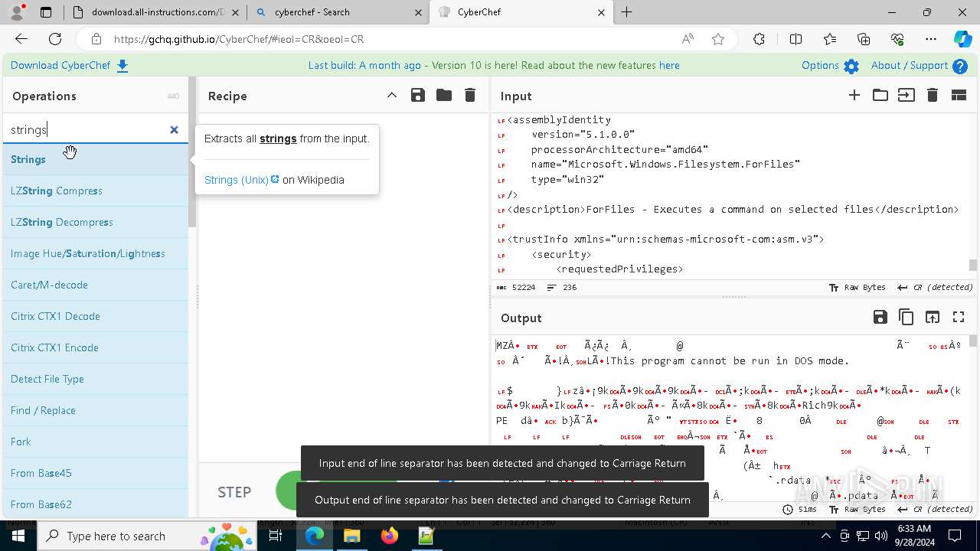Screen dimensions: 980x551
Task: Click the STEP button
Action: [234, 492]
